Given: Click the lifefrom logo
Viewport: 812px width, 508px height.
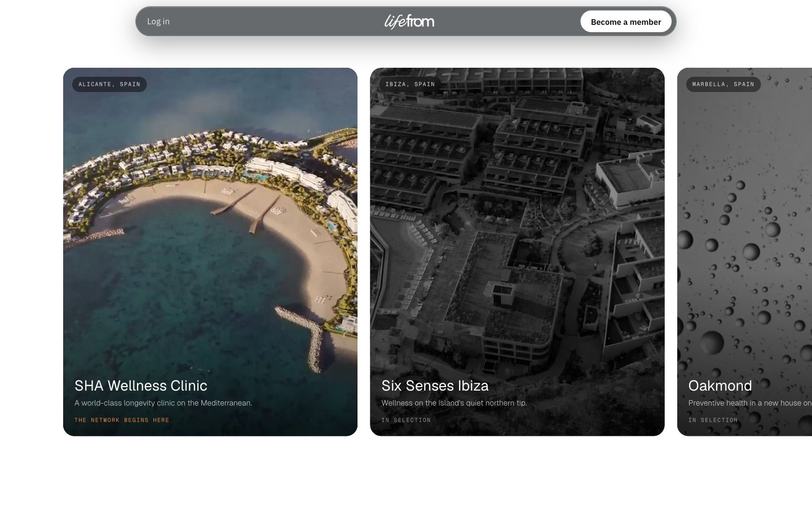Looking at the screenshot, I should coord(409,21).
